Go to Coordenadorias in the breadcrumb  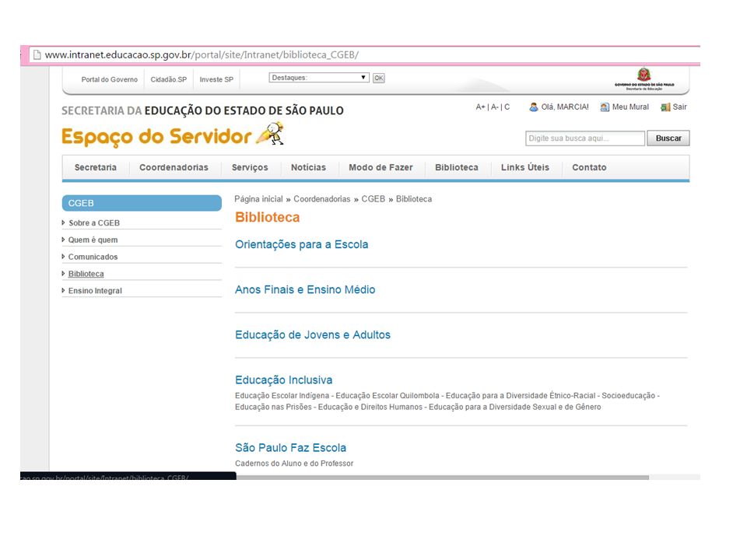coord(321,199)
